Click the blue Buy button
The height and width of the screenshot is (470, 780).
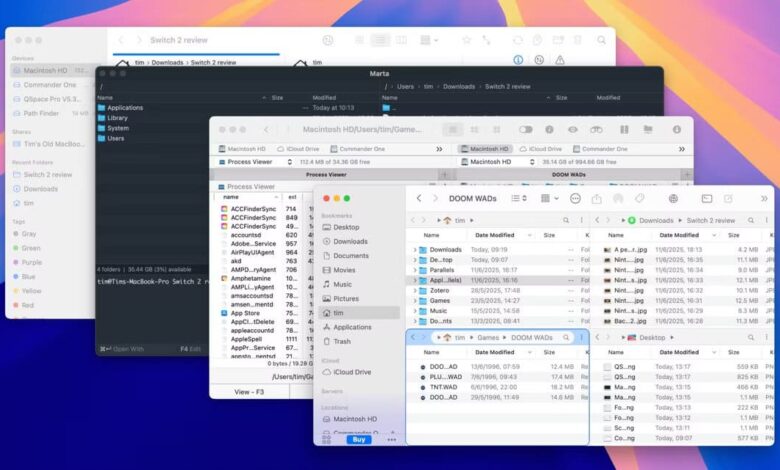point(359,440)
